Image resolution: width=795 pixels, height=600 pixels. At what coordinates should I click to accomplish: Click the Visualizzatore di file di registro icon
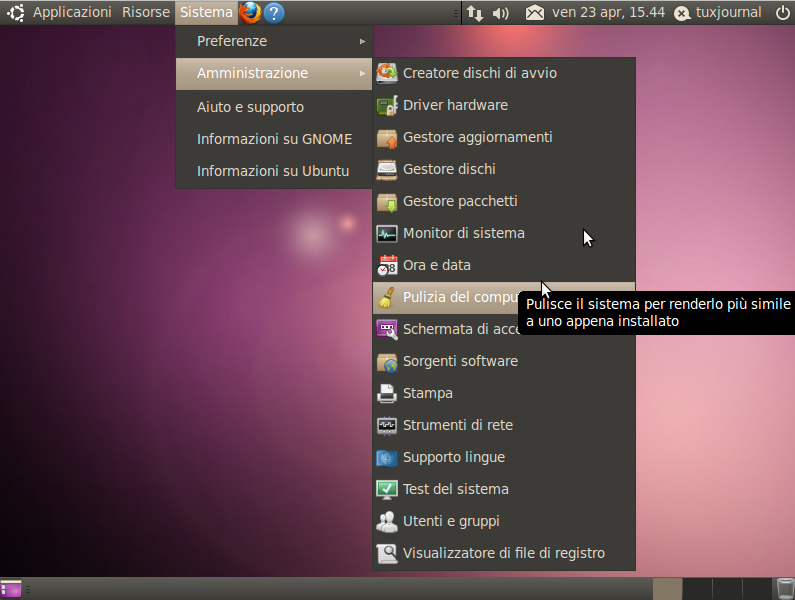[x=387, y=553]
